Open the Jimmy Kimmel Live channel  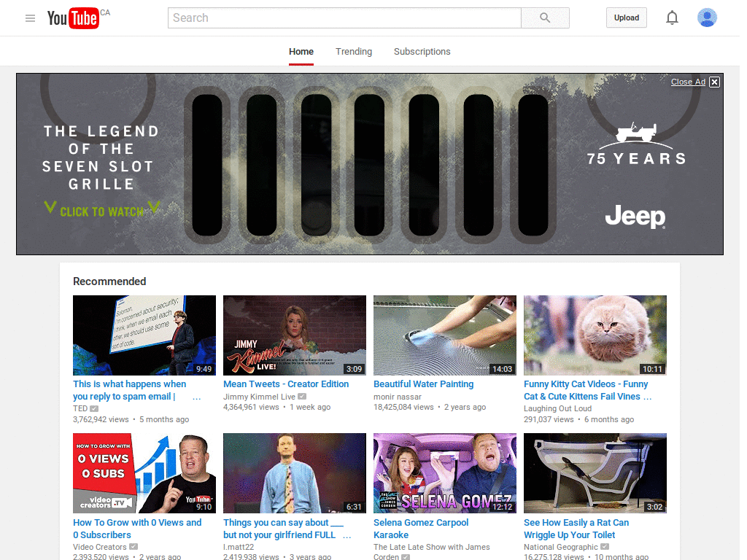(259, 397)
